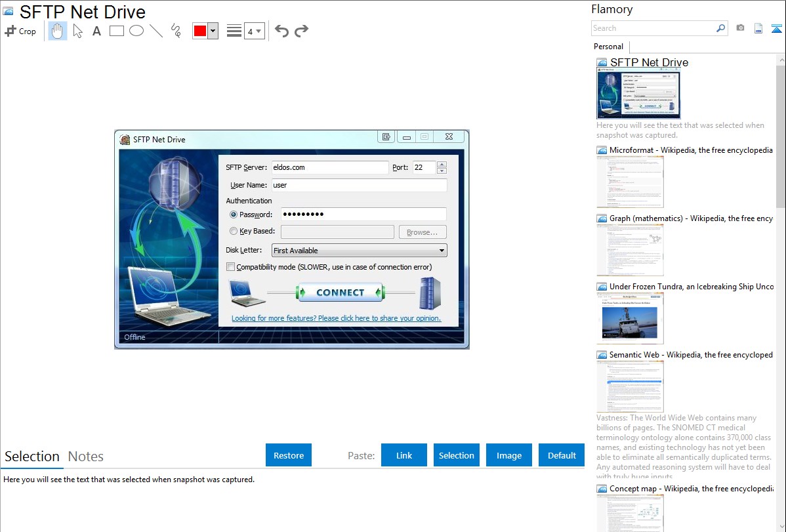Choose the straight line tool
Screen dimensions: 786x532
(156, 31)
